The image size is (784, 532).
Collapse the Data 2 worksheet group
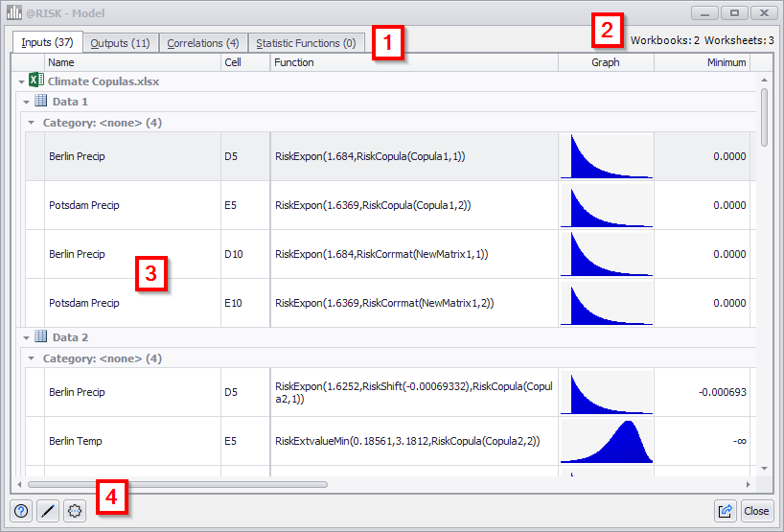pos(26,337)
